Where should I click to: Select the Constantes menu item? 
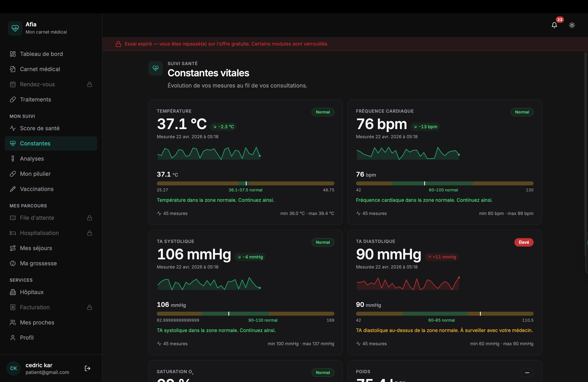51,143
